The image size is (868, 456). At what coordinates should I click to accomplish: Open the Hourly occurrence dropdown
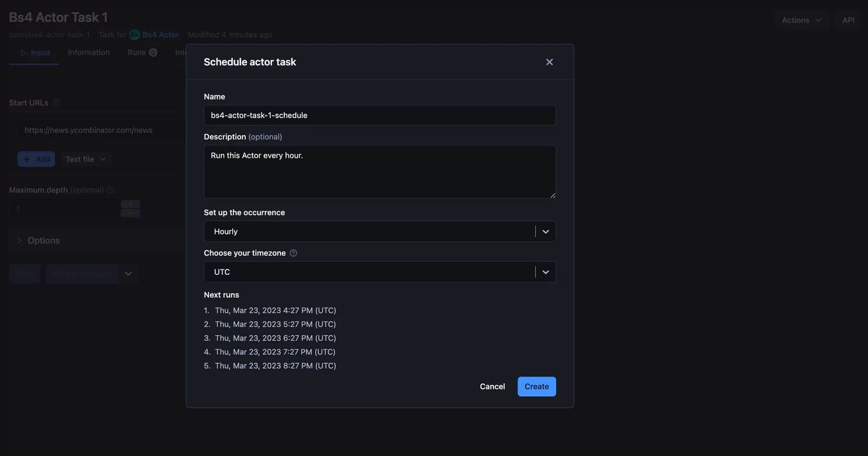point(379,232)
